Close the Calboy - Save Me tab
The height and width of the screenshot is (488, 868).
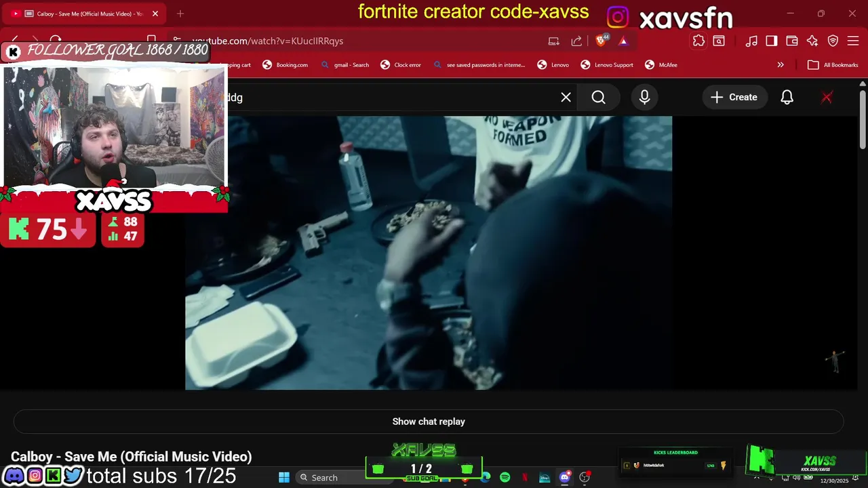click(x=155, y=14)
